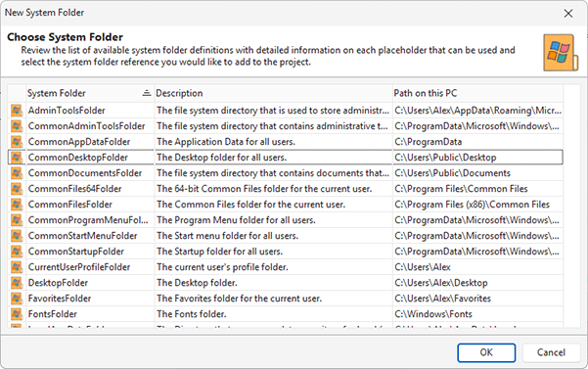Viewport: 588px width, 369px height.
Task: Click the folder icon beside CommonFilesFolder
Action: pyautogui.click(x=17, y=205)
